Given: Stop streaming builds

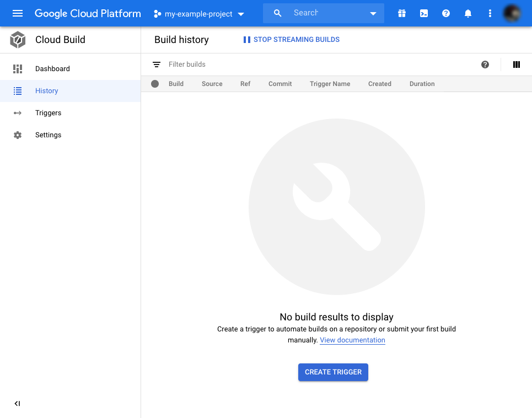Looking at the screenshot, I should [292, 40].
